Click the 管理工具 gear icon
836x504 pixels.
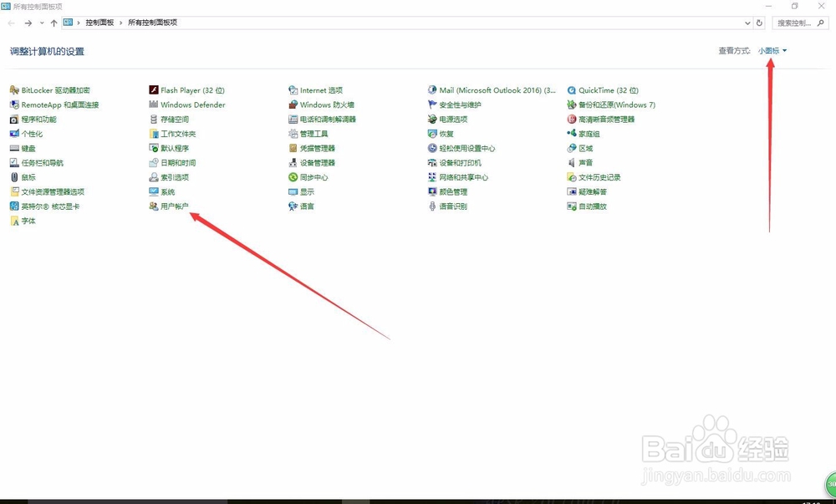(293, 134)
